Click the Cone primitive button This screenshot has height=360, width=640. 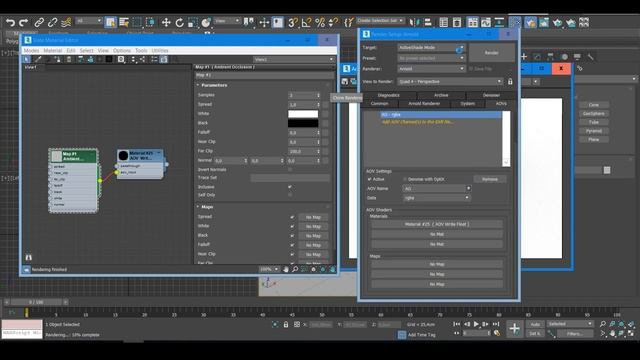(593, 105)
